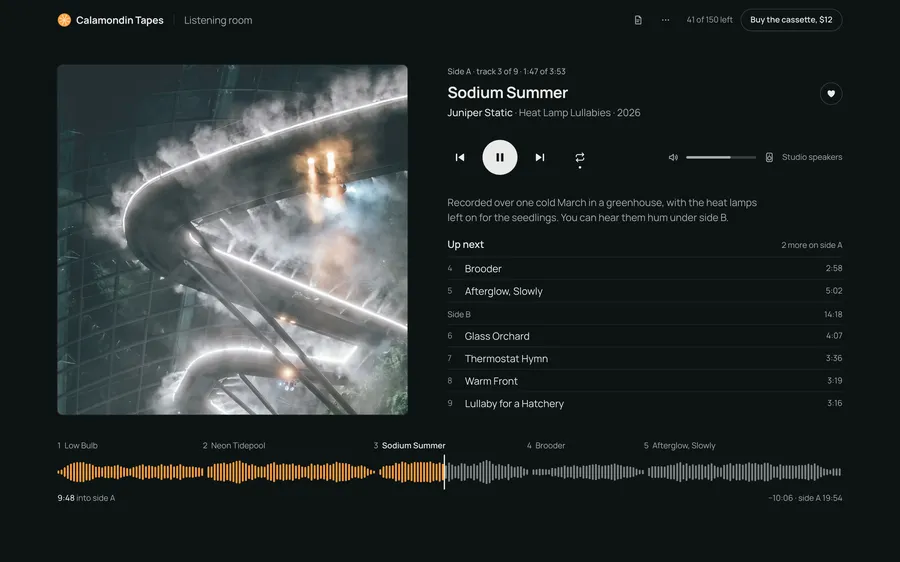Image resolution: width=900 pixels, height=562 pixels.
Task: Click the 2 more on side A label
Action: coord(812,245)
